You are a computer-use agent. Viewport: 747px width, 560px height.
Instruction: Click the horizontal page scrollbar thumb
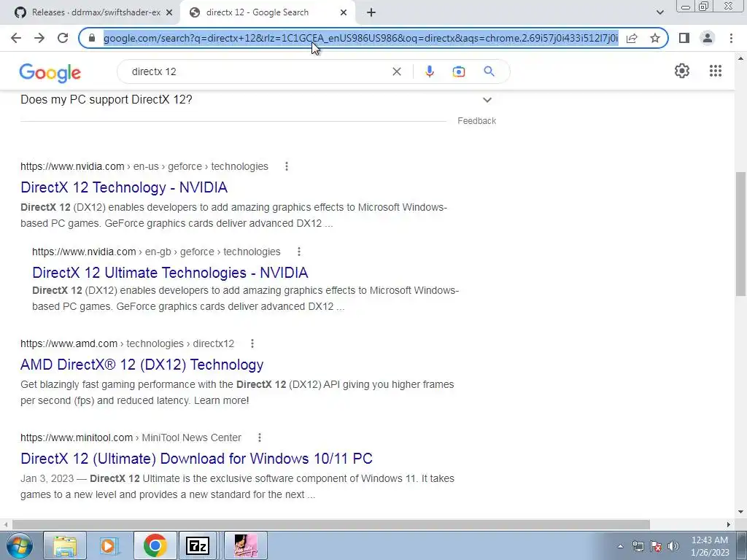click(331, 524)
